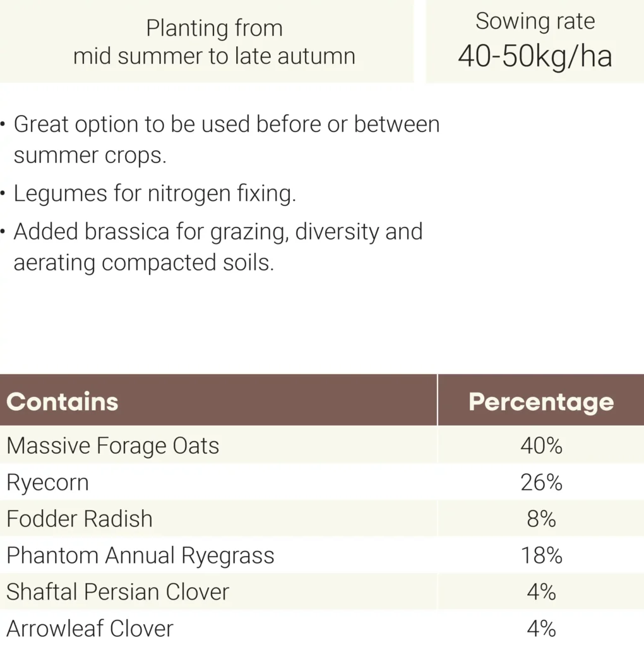Click the 18% percentage cell

[x=541, y=556]
